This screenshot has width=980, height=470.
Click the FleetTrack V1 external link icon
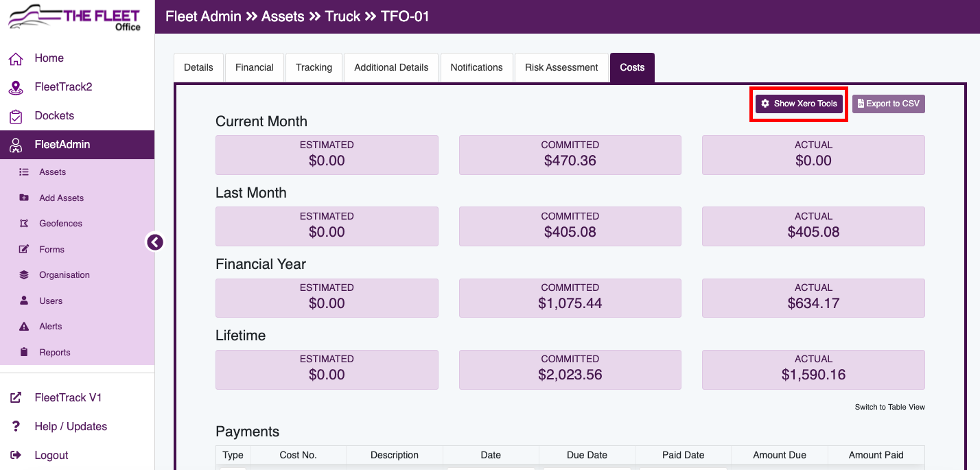tap(16, 398)
